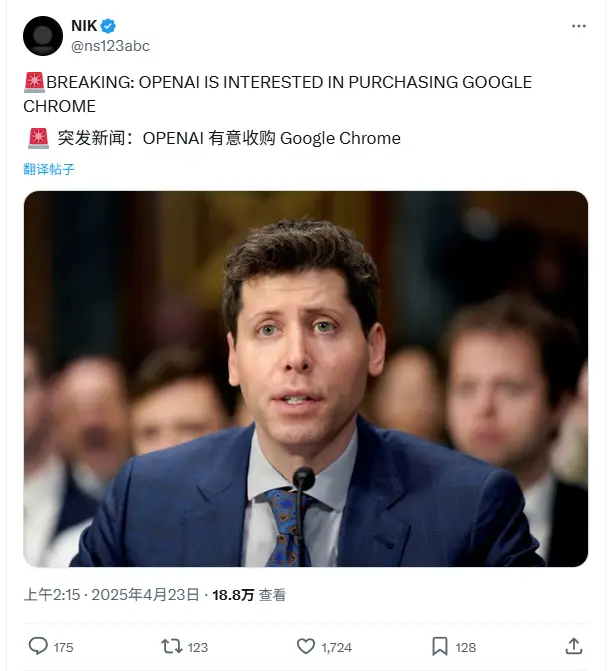Click the 翻译帖子 translate post link
This screenshot has width=609, height=671.
pyautogui.click(x=49, y=169)
